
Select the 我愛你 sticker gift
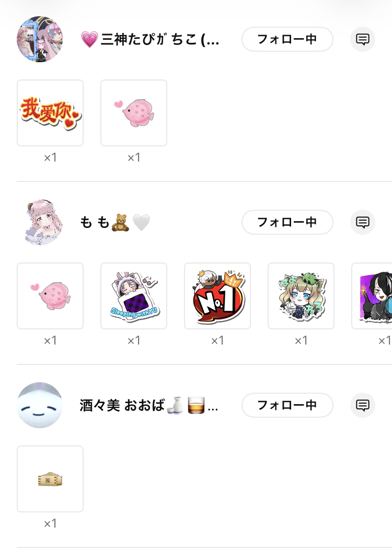click(x=50, y=113)
